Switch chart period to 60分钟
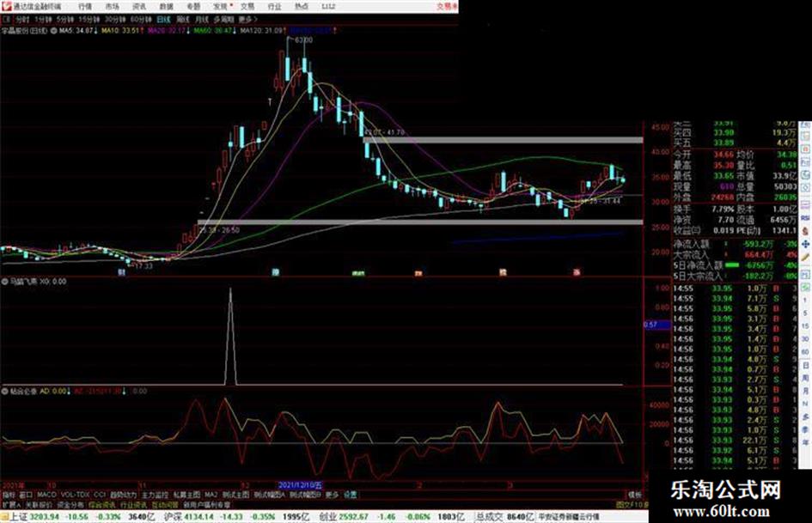The height and width of the screenshot is (523, 812). (x=141, y=19)
